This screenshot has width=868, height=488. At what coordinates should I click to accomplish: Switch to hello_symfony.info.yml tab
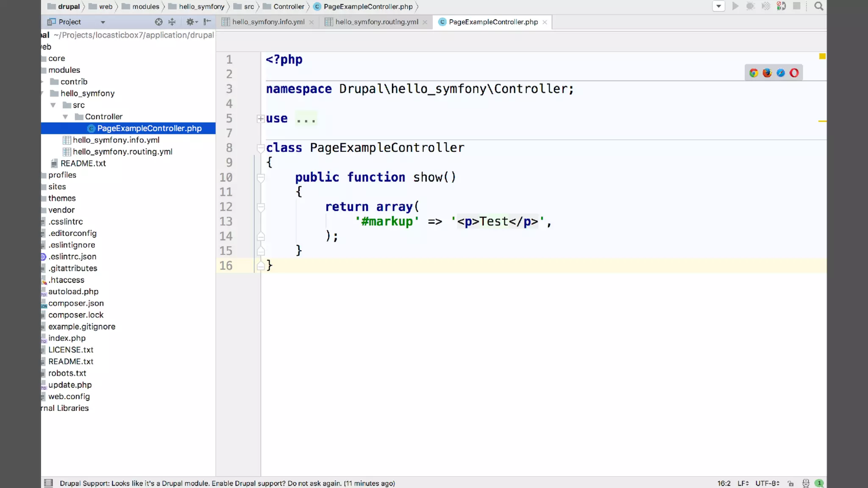click(x=268, y=22)
